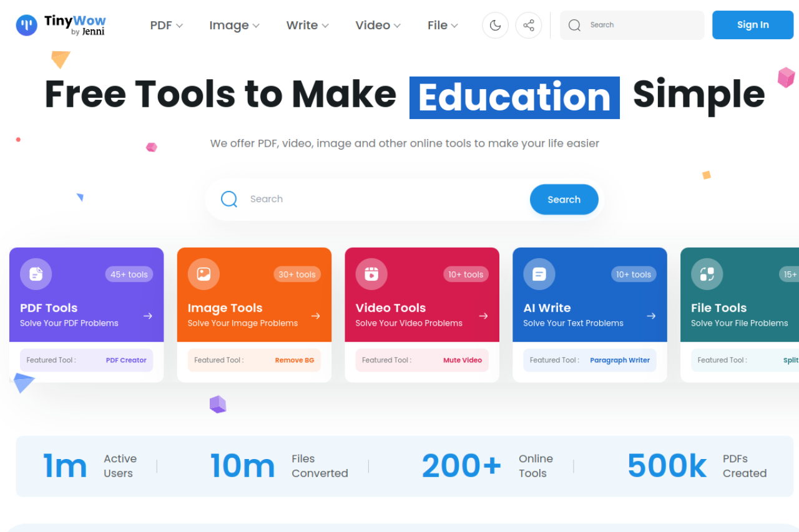Image resolution: width=799 pixels, height=532 pixels.
Task: Click the '10m' Files Converted stat
Action: tap(242, 466)
